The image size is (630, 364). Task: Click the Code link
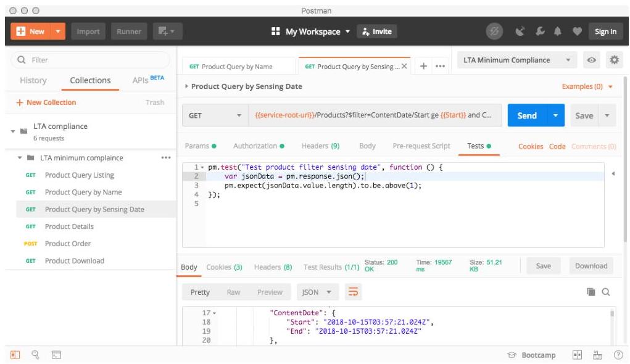click(x=557, y=147)
